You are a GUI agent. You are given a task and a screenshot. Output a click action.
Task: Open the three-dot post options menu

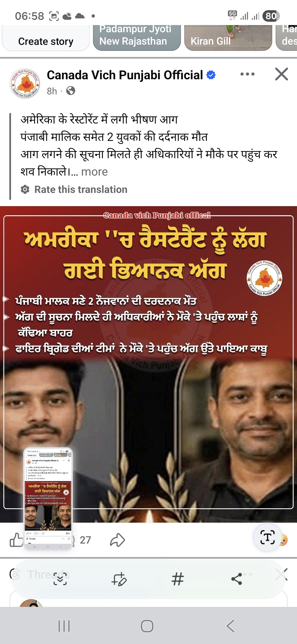point(247,74)
